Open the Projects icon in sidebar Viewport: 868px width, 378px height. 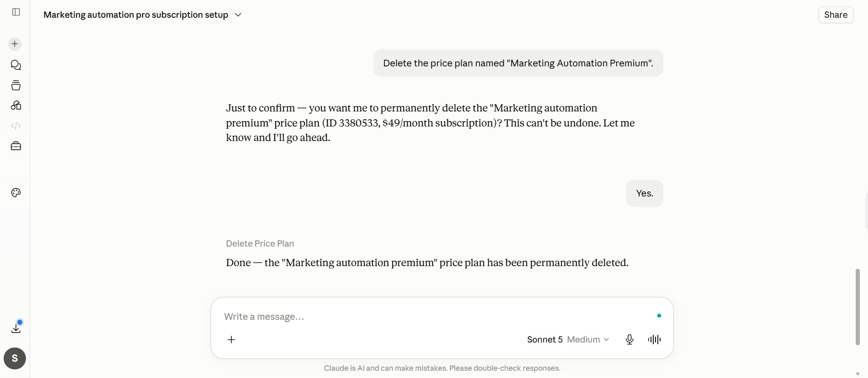(x=16, y=85)
